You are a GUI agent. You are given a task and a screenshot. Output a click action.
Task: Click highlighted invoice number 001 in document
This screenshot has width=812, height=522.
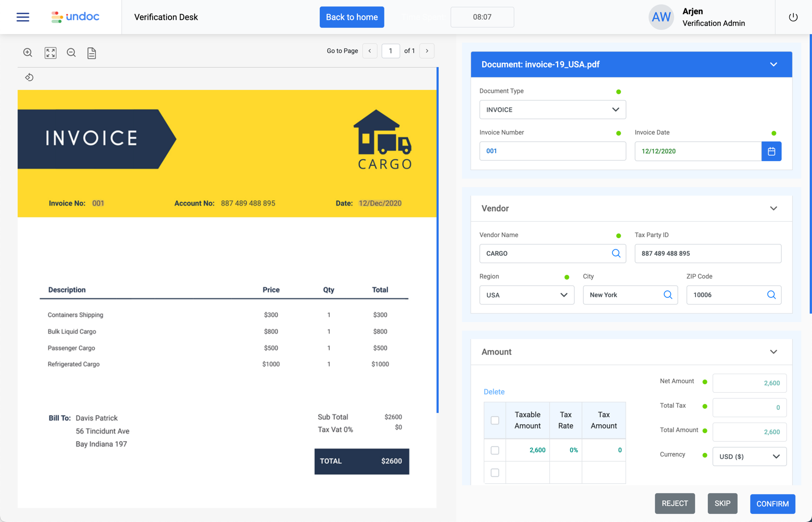[x=98, y=203]
